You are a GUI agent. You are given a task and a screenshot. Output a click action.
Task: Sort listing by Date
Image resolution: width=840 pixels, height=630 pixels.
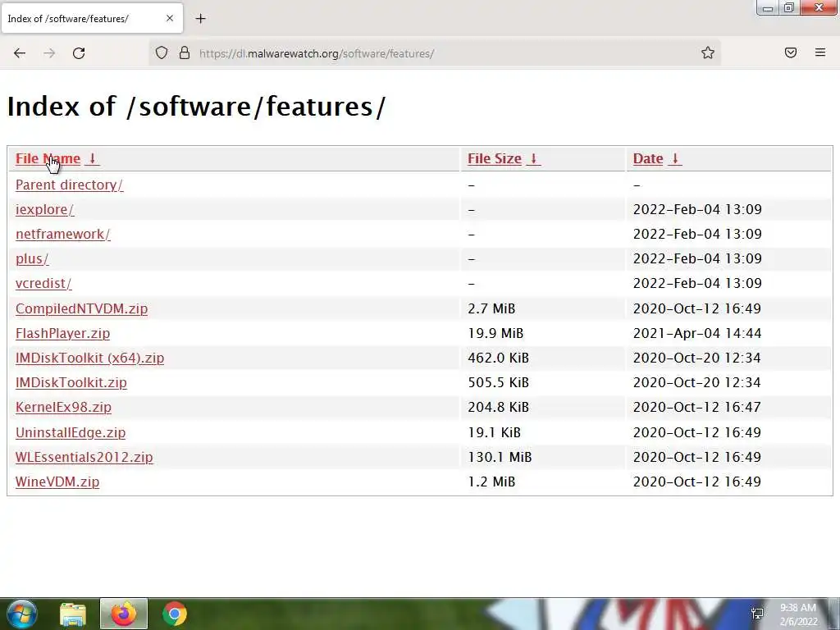(648, 158)
